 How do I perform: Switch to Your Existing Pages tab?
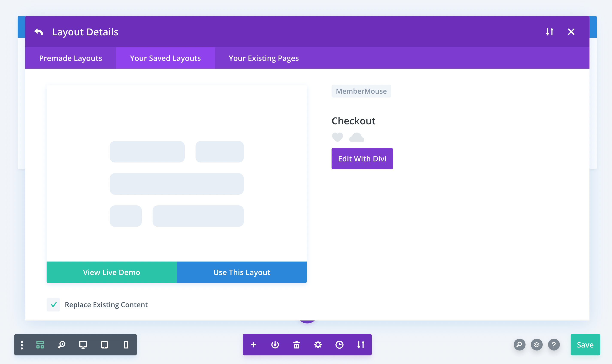click(263, 58)
